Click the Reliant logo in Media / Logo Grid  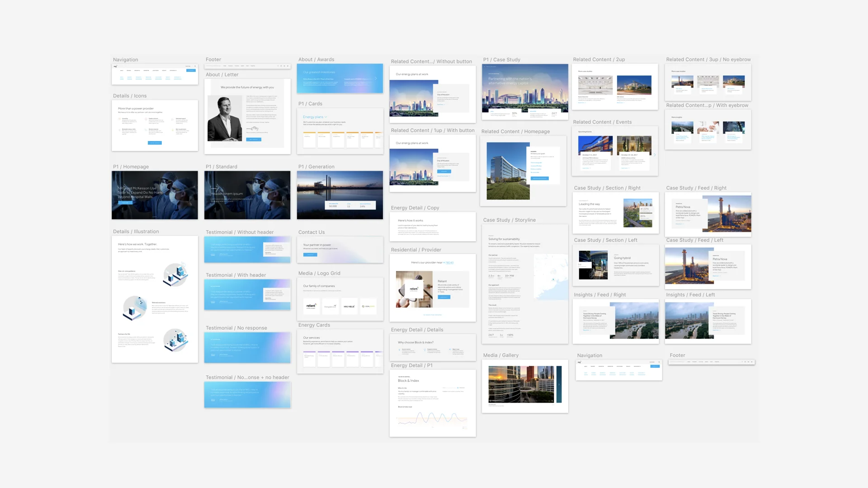(311, 306)
